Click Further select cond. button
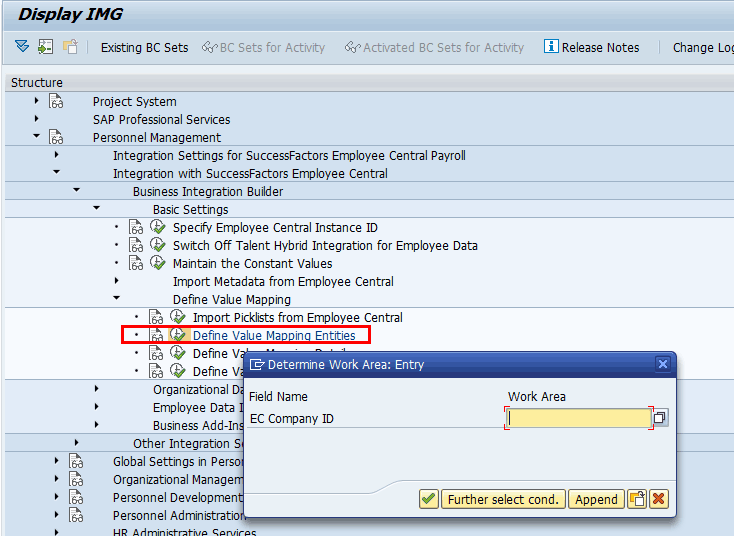This screenshot has height=536, width=734. (x=503, y=499)
